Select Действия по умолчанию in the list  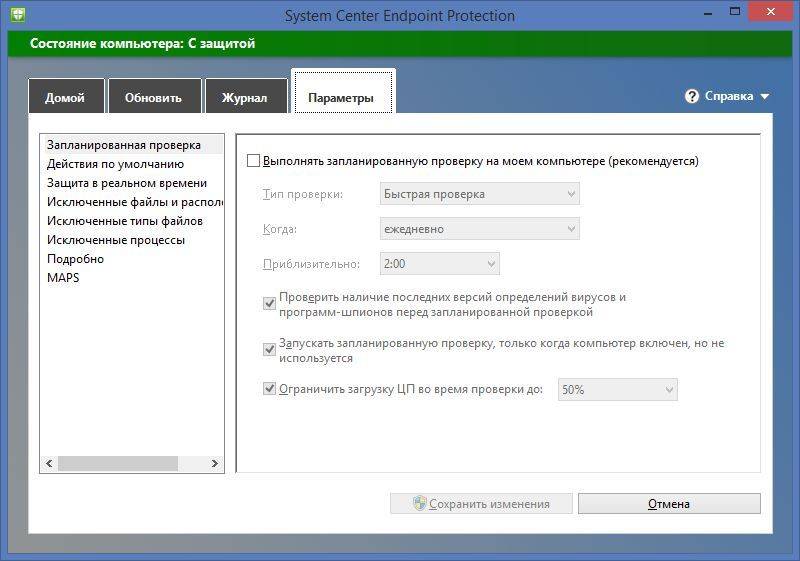pyautogui.click(x=132, y=164)
